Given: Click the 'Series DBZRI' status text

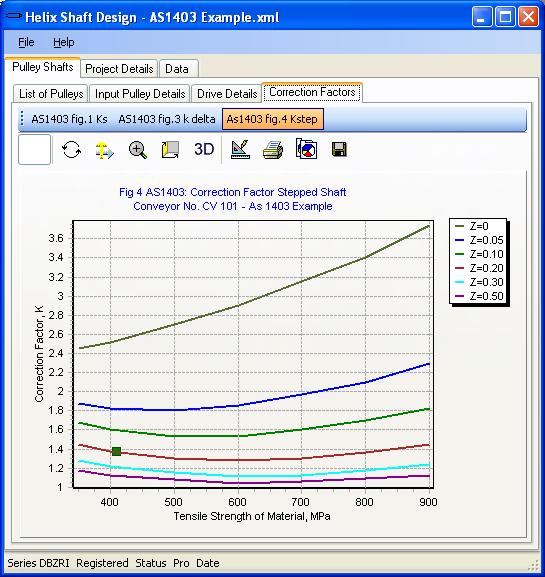Looking at the screenshot, I should click(38, 563).
